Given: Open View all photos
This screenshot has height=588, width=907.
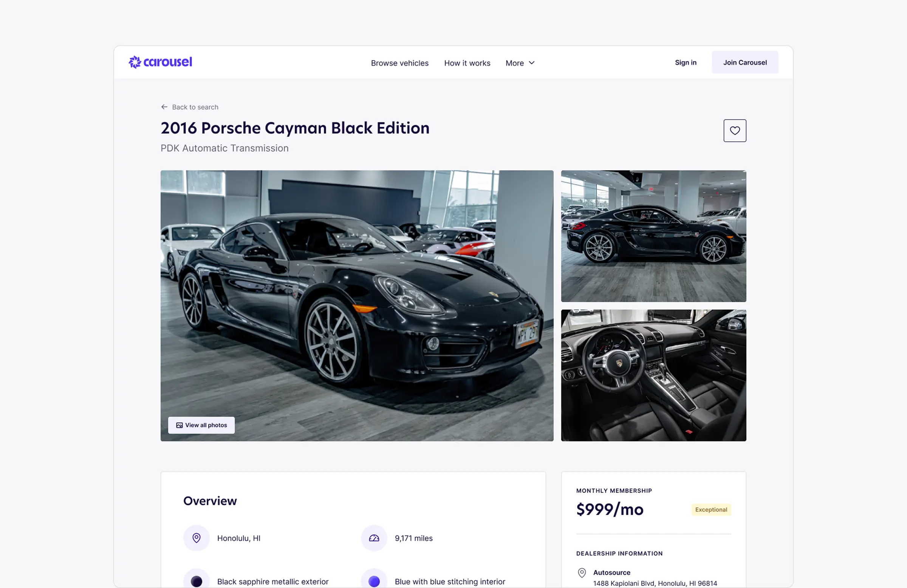Looking at the screenshot, I should coord(201,425).
